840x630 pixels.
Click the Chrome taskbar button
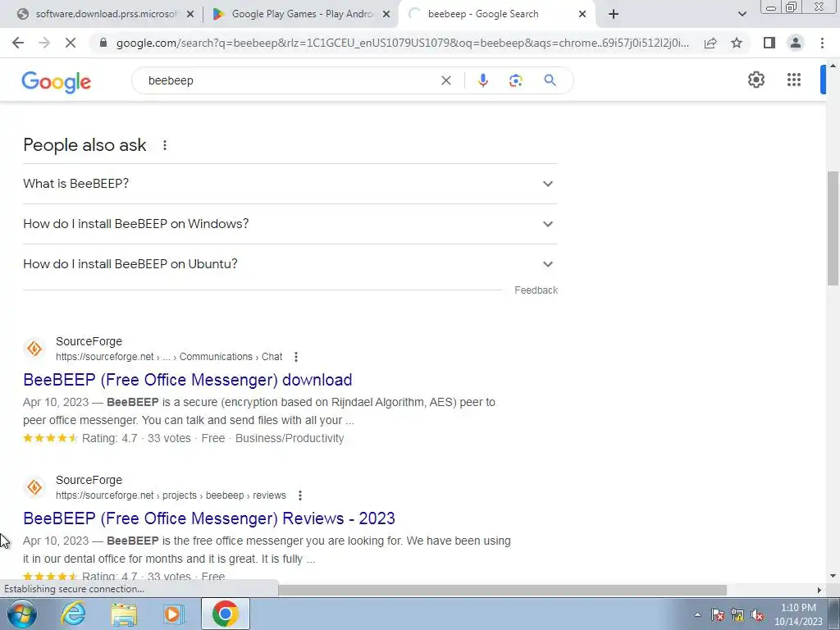click(225, 614)
